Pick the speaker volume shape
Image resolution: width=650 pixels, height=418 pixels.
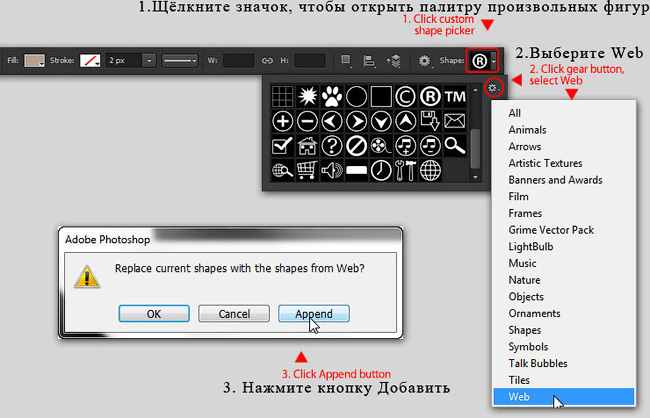332,170
